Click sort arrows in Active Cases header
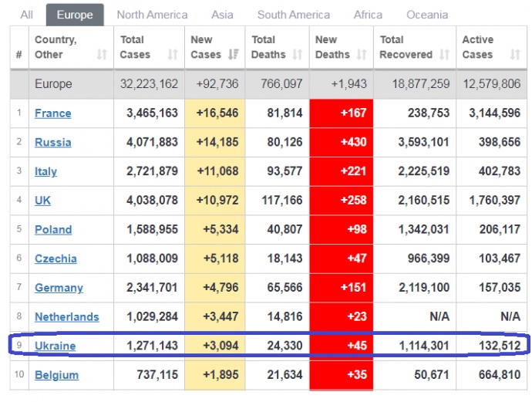This screenshot has height=402, width=532. pyautogui.click(x=514, y=55)
